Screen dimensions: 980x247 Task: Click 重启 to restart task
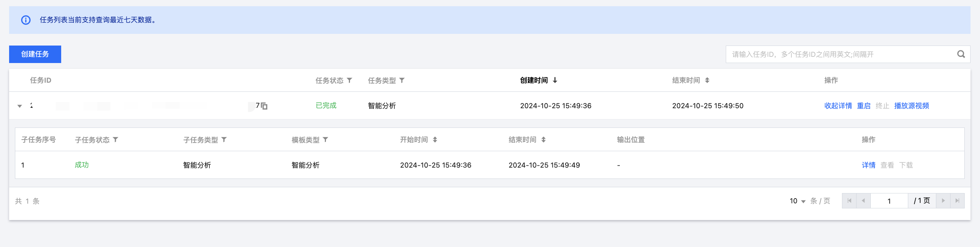[863, 106]
